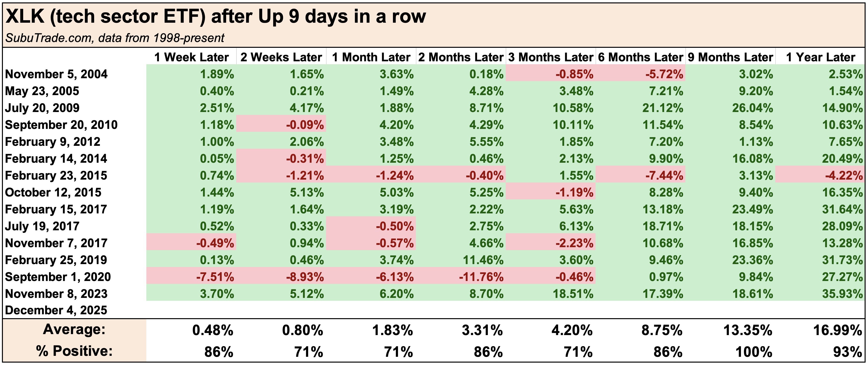Click the '1 Year Later' header
868x365 pixels.
coord(820,57)
